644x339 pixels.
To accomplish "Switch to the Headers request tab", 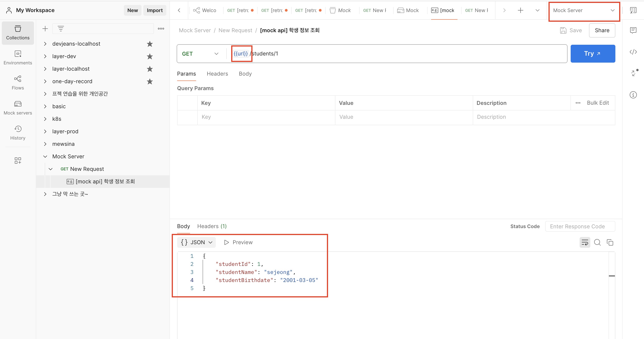I will [217, 74].
